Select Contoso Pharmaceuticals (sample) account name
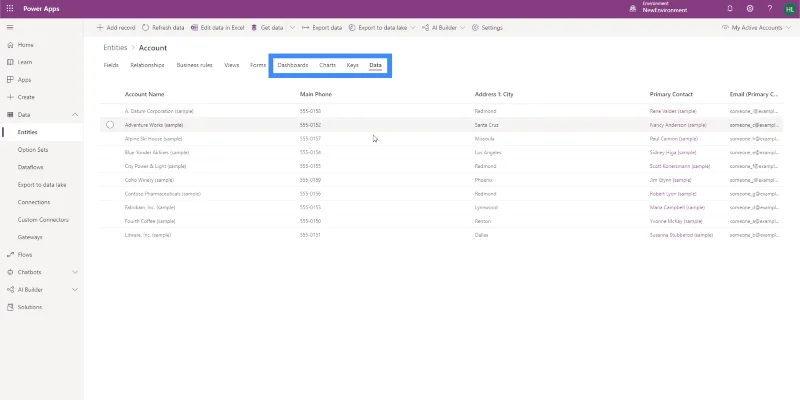The width and height of the screenshot is (800, 400). click(x=163, y=194)
